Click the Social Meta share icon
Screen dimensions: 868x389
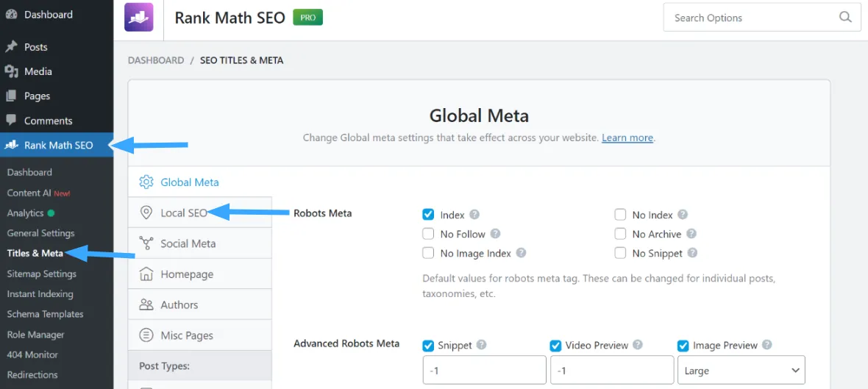pos(146,243)
